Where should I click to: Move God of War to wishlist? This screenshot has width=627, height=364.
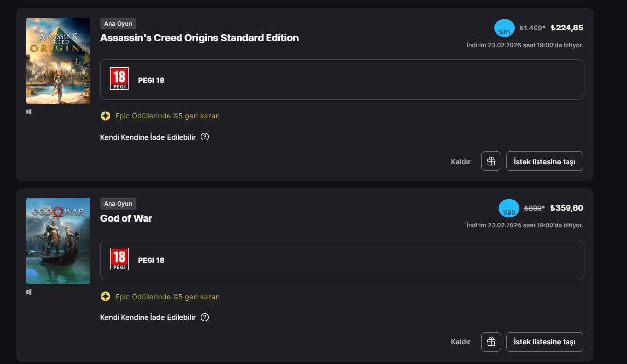click(544, 342)
